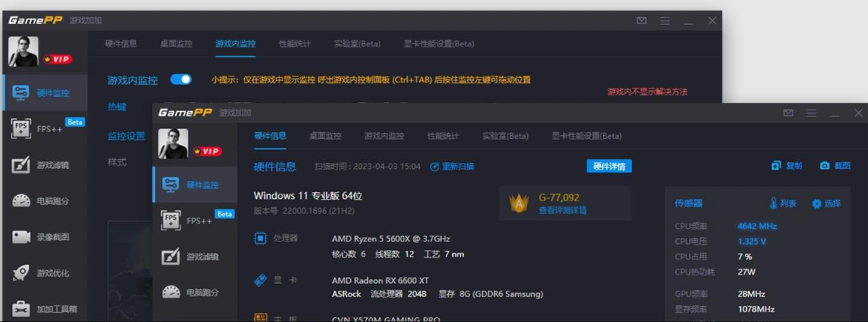Click AMD Radeon RX 6600 XT text
The width and height of the screenshot is (868, 322).
coord(380,281)
